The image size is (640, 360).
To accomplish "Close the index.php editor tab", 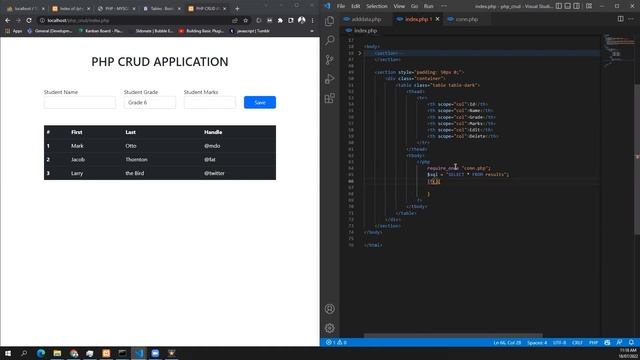I will click(438, 19).
